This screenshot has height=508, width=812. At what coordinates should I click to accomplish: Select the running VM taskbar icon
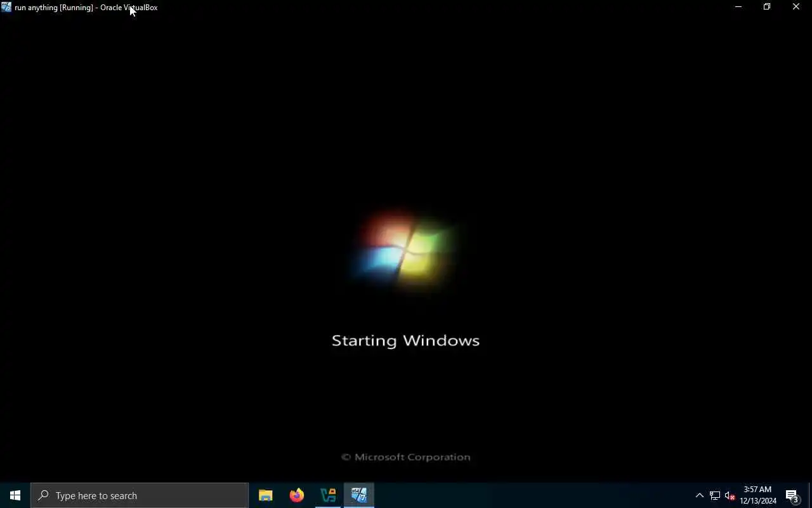[x=359, y=495]
